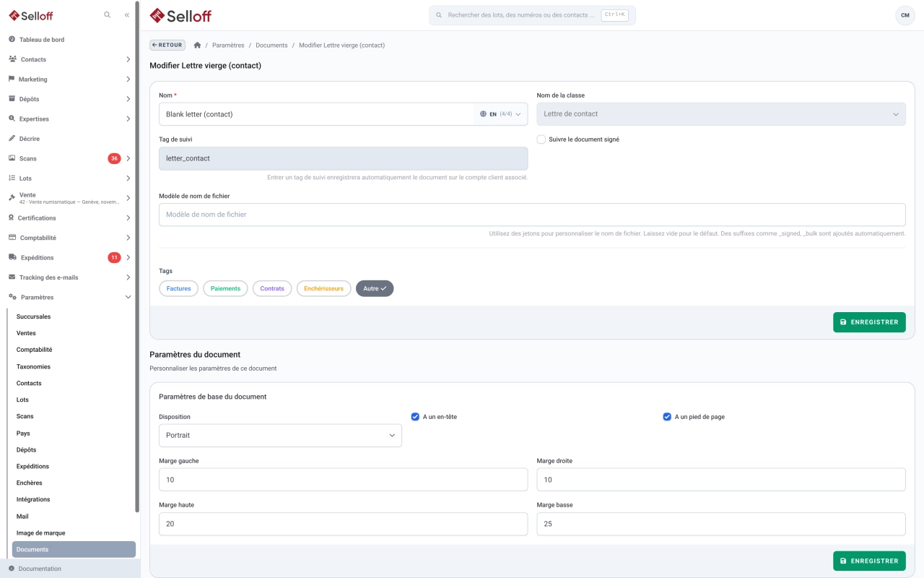The image size is (924, 578).
Task: Collapse the sidebar with the double-chevron icon
Action: 127,14
